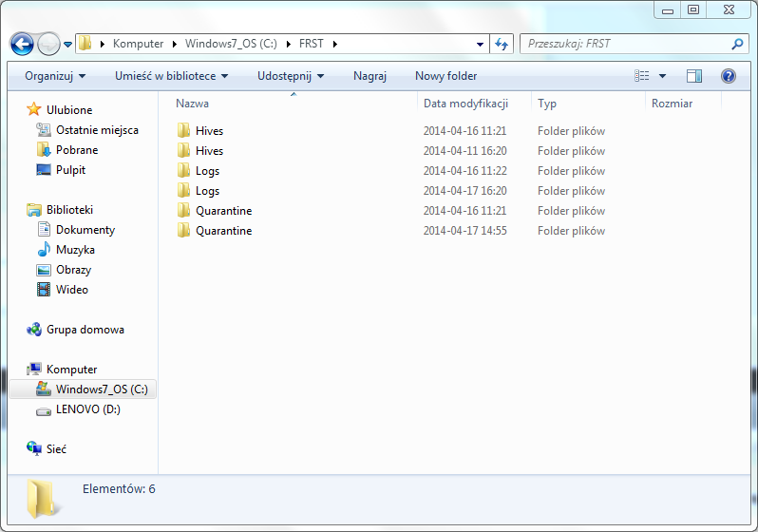The image size is (758, 532).
Task: Click Biblioteki in the navigation pane
Action: (69, 209)
